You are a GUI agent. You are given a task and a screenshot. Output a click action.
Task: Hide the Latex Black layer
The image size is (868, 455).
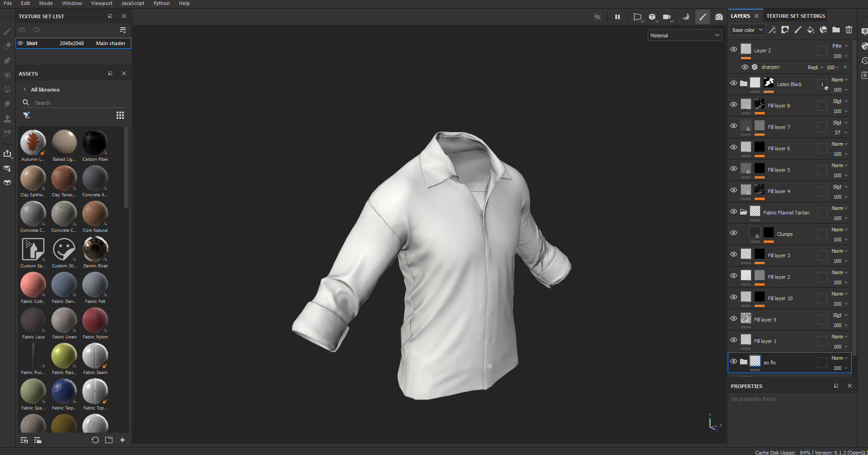click(x=734, y=83)
